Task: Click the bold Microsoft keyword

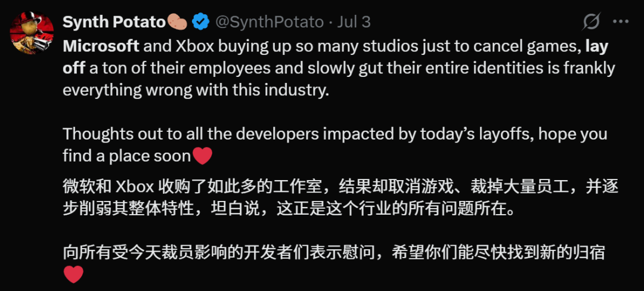Action: [101, 47]
